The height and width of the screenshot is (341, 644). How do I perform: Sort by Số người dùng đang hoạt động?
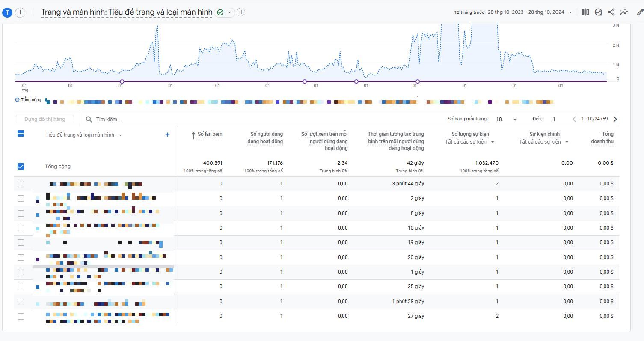pos(265,138)
